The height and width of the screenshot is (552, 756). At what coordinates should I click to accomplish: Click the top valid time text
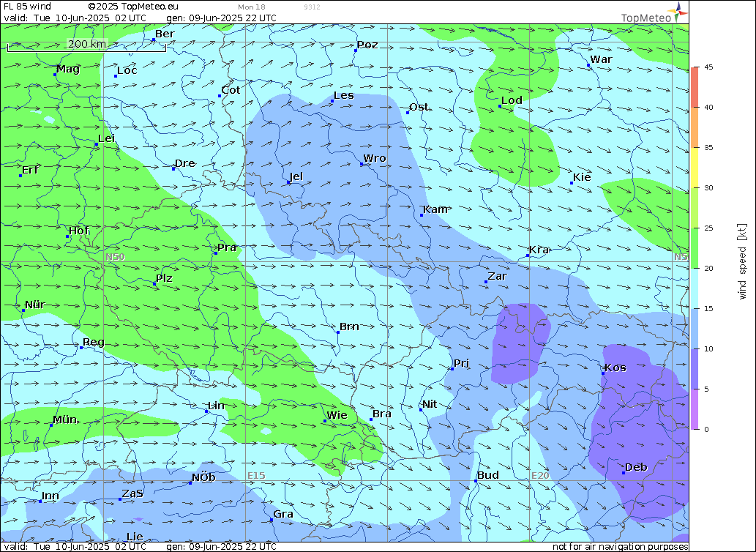point(75,18)
